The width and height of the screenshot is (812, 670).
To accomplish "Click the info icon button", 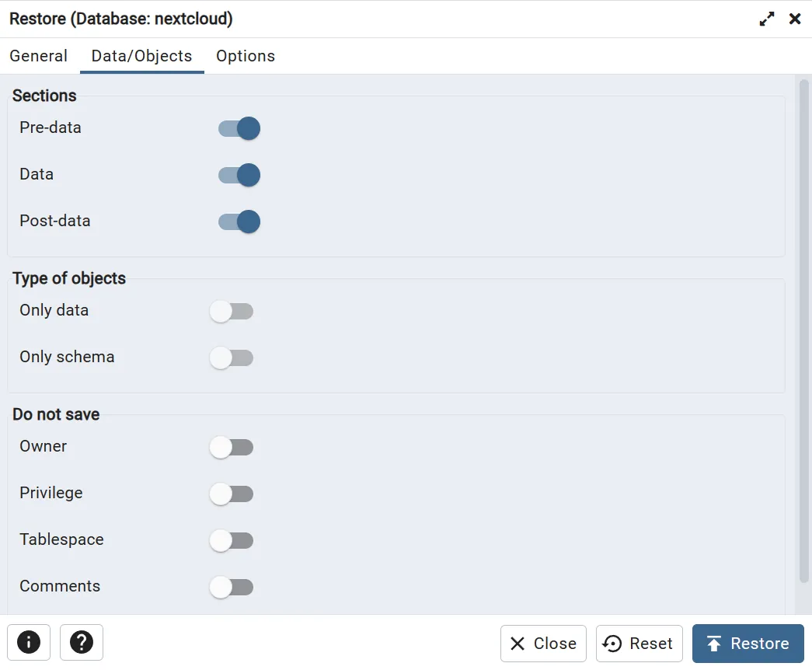I will point(29,642).
